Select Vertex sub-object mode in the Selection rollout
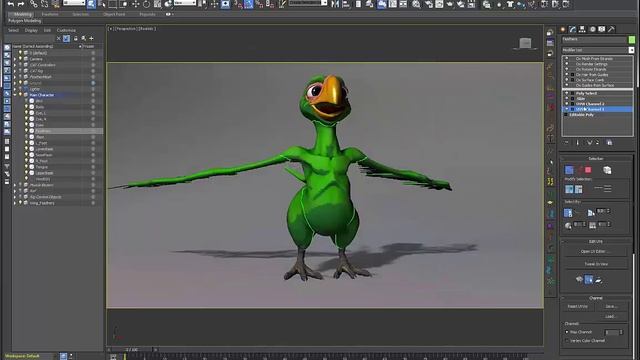This screenshot has height=360, width=640. click(x=569, y=170)
